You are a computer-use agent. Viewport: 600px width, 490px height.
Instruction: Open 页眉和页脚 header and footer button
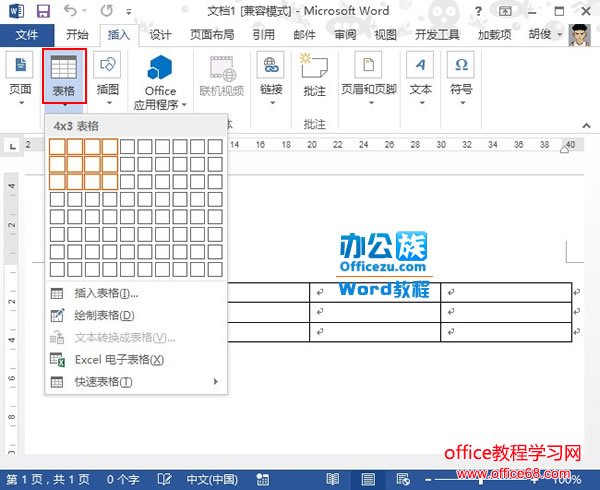pos(369,79)
